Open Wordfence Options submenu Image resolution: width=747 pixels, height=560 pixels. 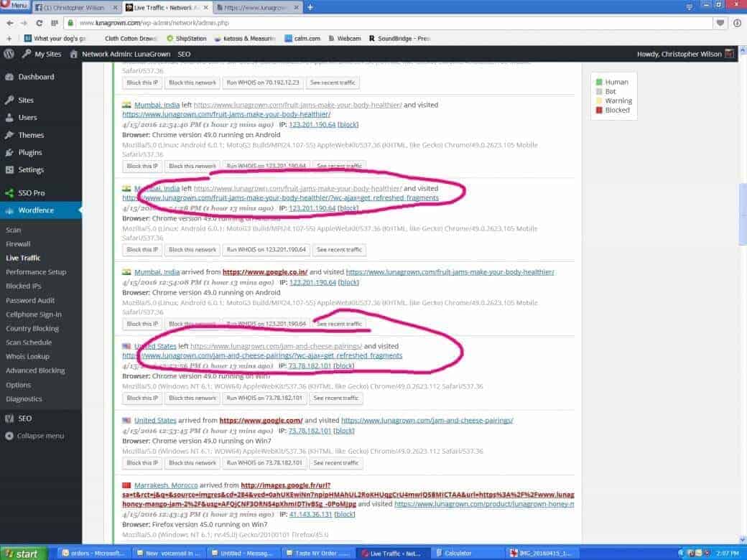(x=18, y=384)
